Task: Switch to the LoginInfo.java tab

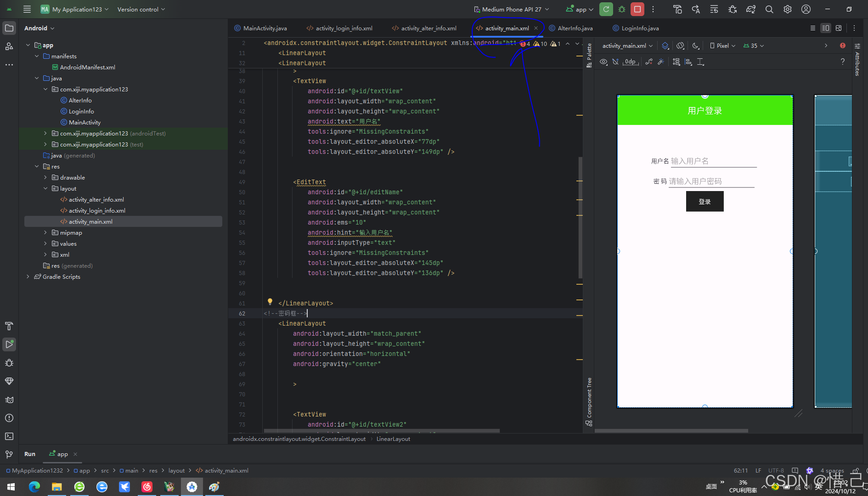Action: pyautogui.click(x=636, y=28)
